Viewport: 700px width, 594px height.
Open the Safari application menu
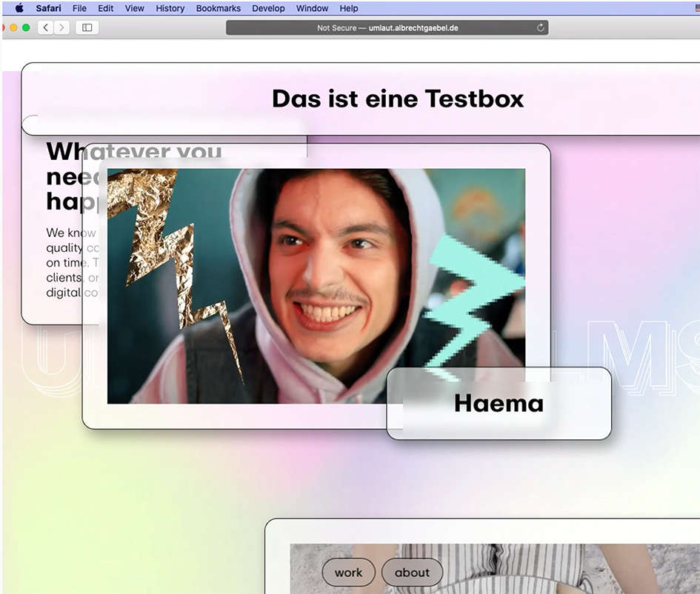[x=49, y=8]
